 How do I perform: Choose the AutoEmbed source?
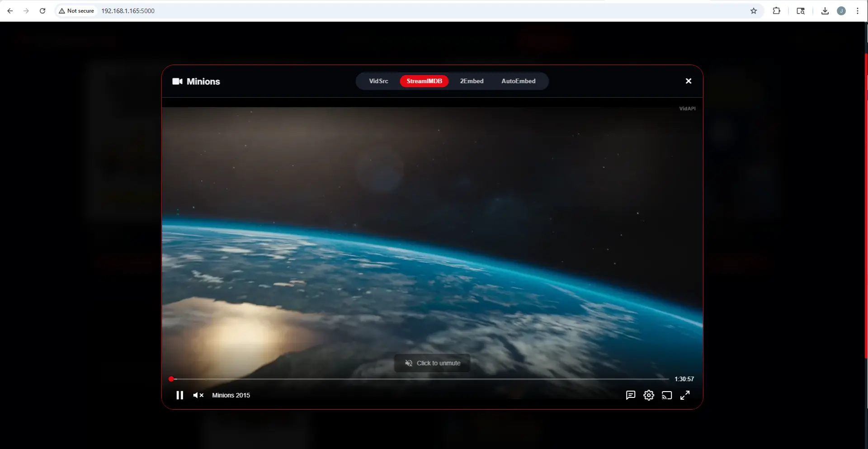coord(518,81)
